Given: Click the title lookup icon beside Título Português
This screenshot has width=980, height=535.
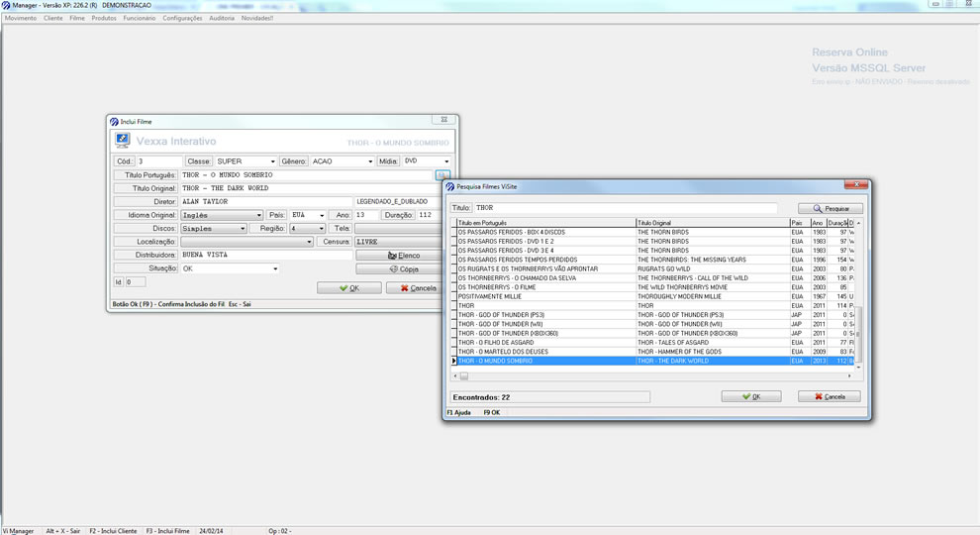Looking at the screenshot, I should (442, 175).
